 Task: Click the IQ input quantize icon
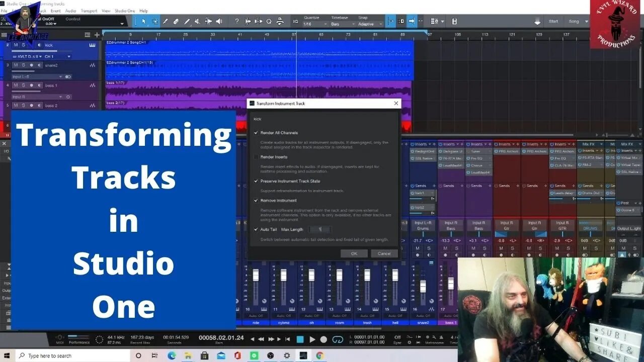tap(295, 22)
